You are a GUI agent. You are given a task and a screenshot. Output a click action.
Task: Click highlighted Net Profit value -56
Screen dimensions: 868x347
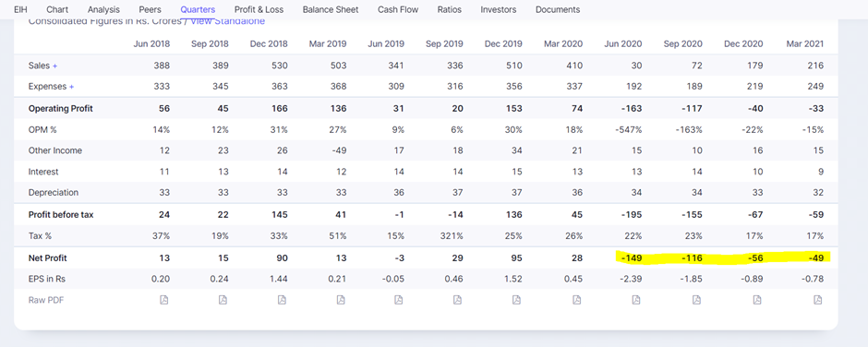point(754,257)
